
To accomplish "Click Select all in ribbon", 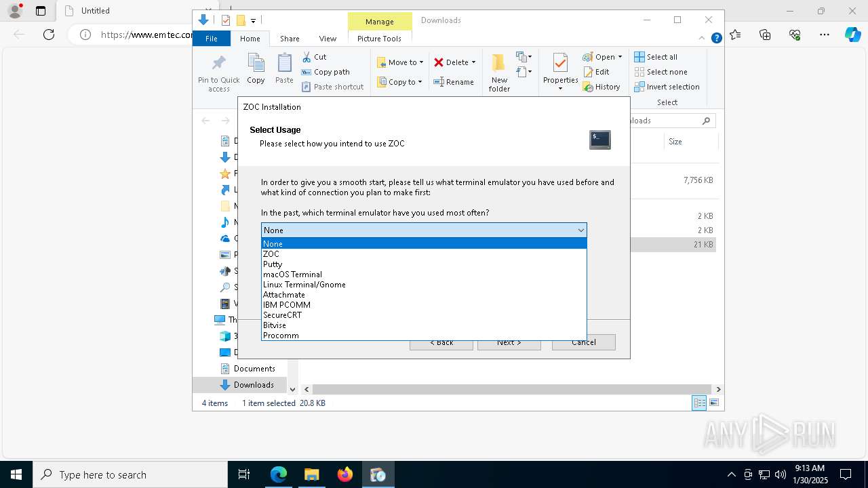I will click(x=656, y=57).
